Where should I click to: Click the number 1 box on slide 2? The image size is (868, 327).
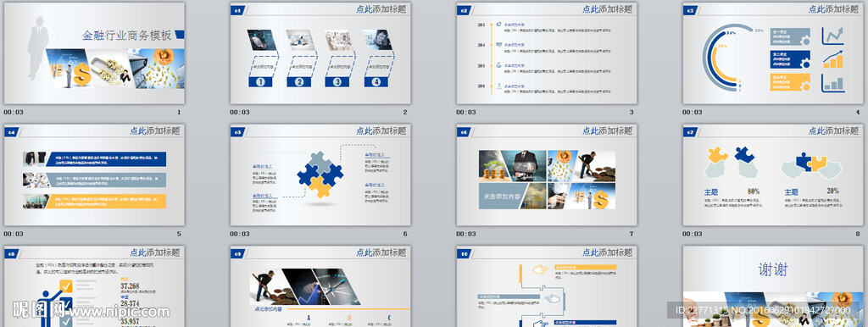[260, 82]
